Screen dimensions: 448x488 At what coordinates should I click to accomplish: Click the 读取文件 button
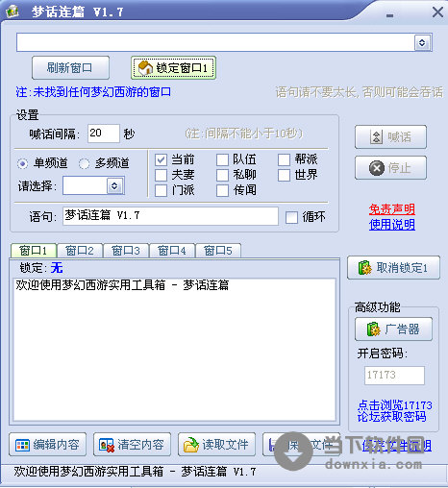[216, 445]
